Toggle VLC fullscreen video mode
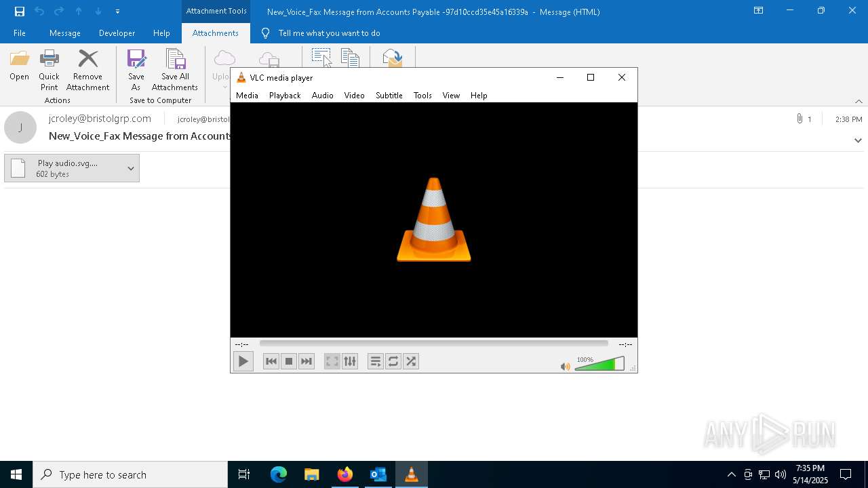Screen dimensions: 868x488 coord(332,361)
